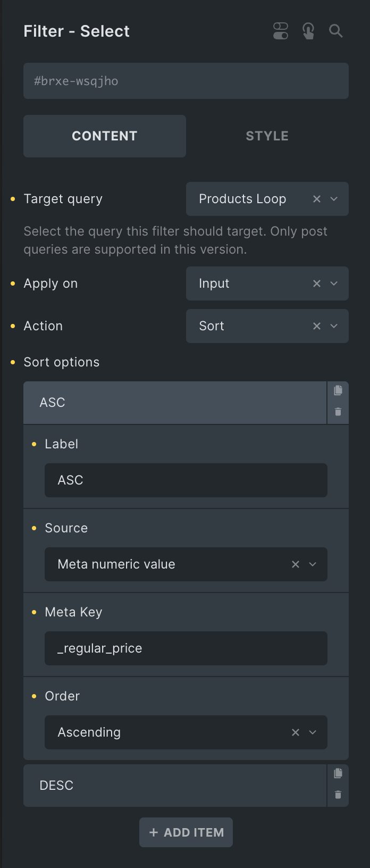Delete the ASC sort option
Image resolution: width=370 pixels, height=868 pixels.
(338, 412)
